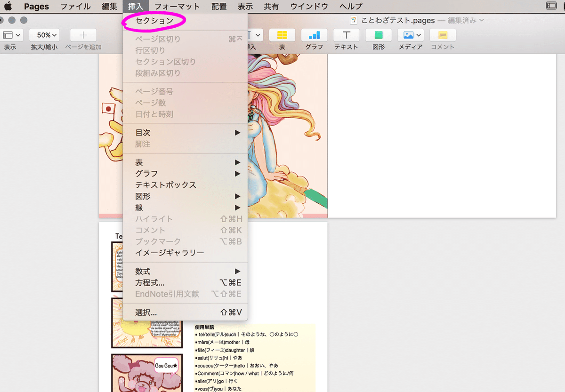The width and height of the screenshot is (565, 392).
Task: Click the line beginning with Comment
Action: (244, 373)
